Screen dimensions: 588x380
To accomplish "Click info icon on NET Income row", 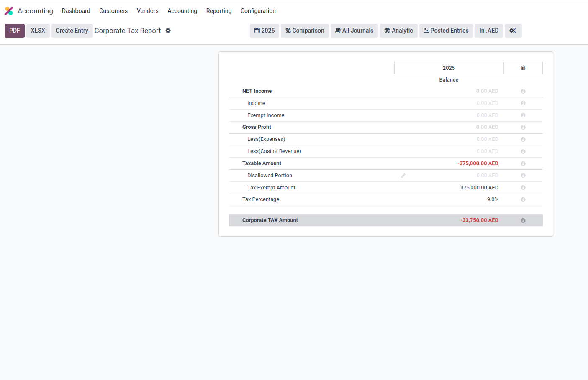I will [x=523, y=91].
